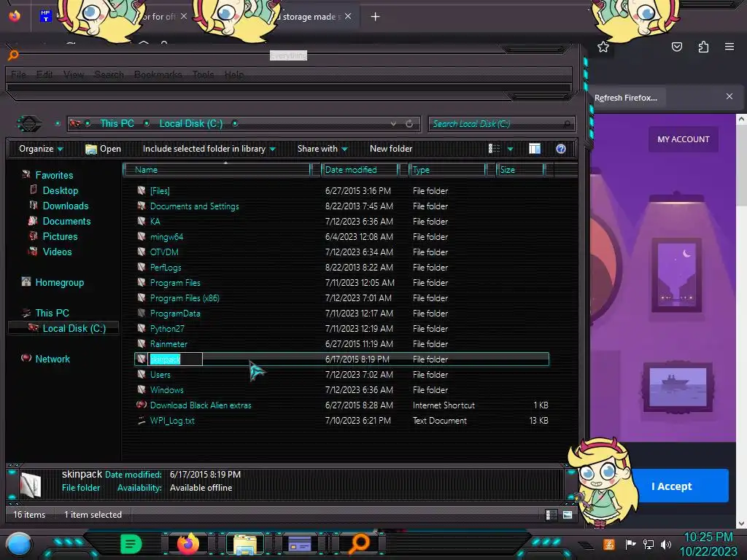Select Homegroup in navigation pane

point(60,282)
